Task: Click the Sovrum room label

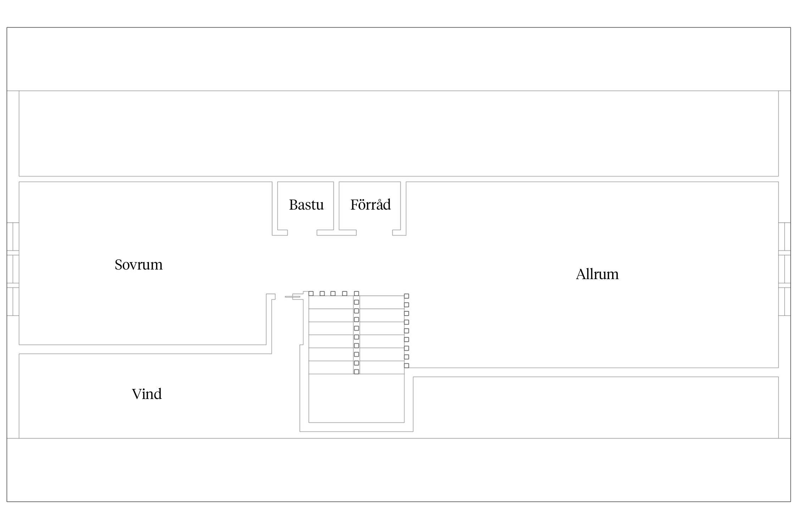Action: click(x=138, y=265)
